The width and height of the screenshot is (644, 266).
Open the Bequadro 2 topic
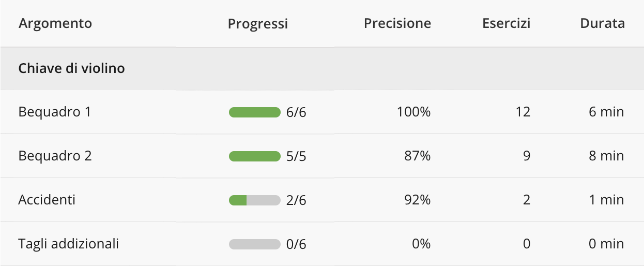tap(55, 156)
